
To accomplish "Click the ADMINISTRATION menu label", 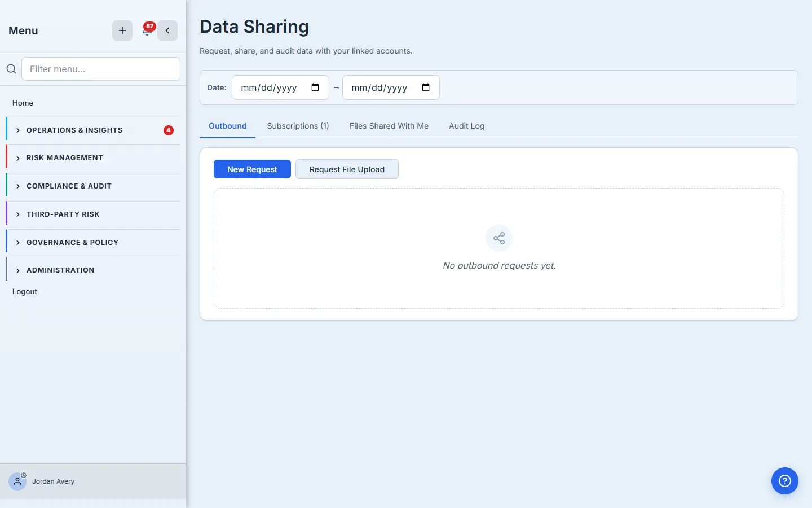I will point(60,270).
